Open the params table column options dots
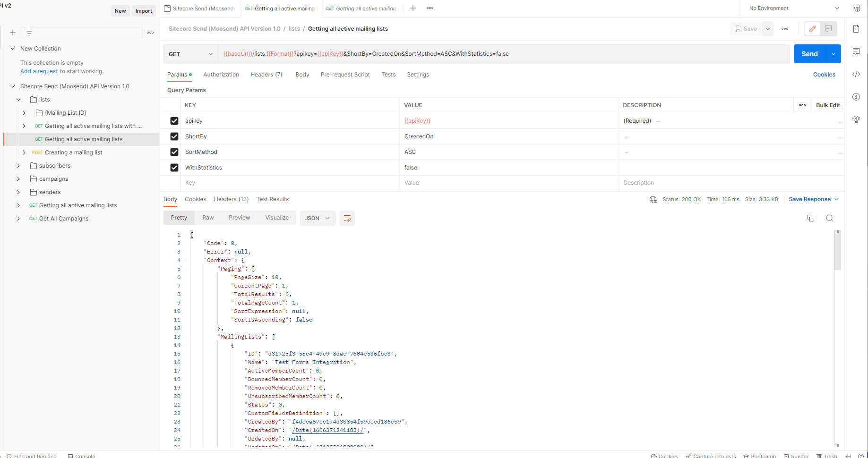Viewport: 868px width, 458px height. (802, 105)
